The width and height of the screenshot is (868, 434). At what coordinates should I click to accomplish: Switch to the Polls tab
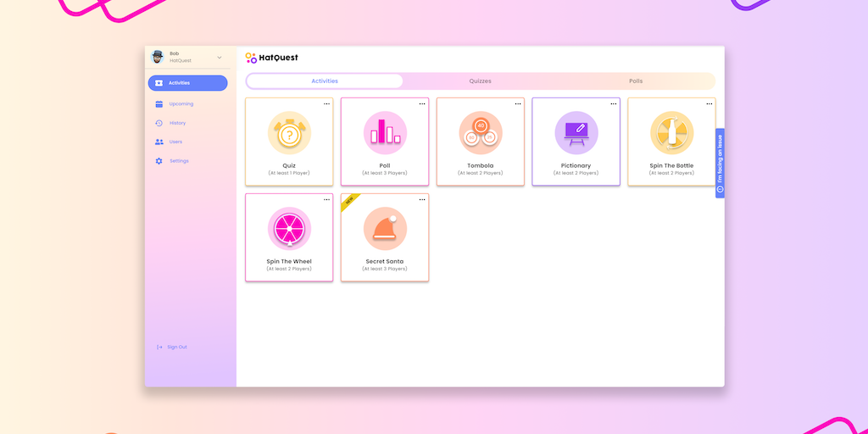pos(636,81)
